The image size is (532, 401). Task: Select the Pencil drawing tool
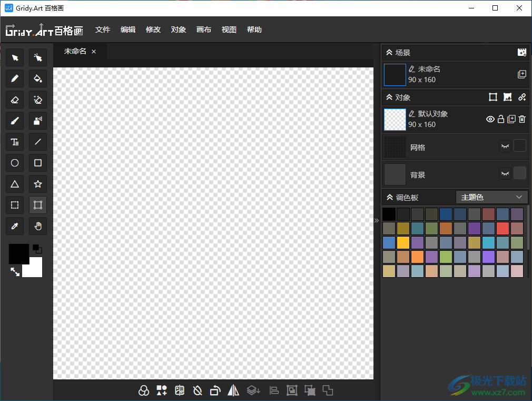pyautogui.click(x=15, y=79)
